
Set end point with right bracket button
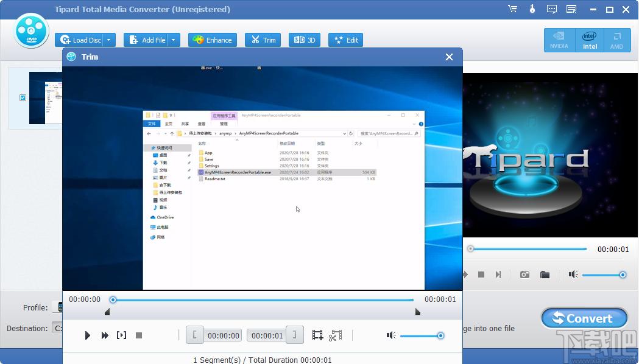(295, 335)
